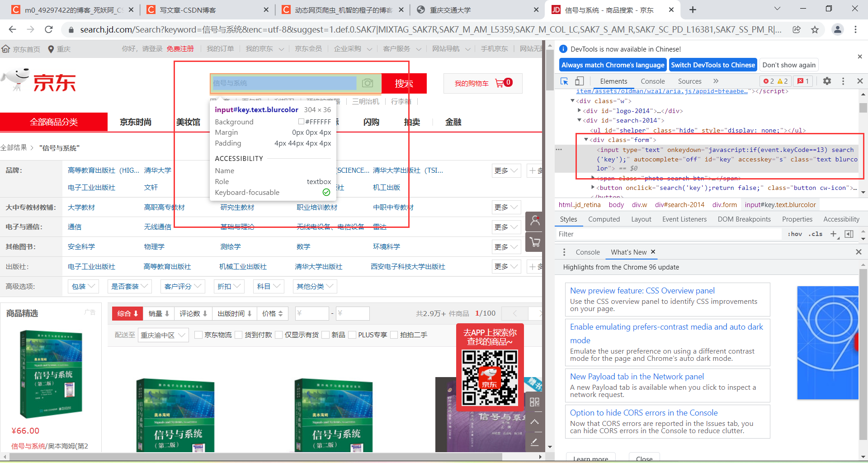Show more DevTools tabs chevron
The width and height of the screenshot is (868, 463).
(716, 81)
